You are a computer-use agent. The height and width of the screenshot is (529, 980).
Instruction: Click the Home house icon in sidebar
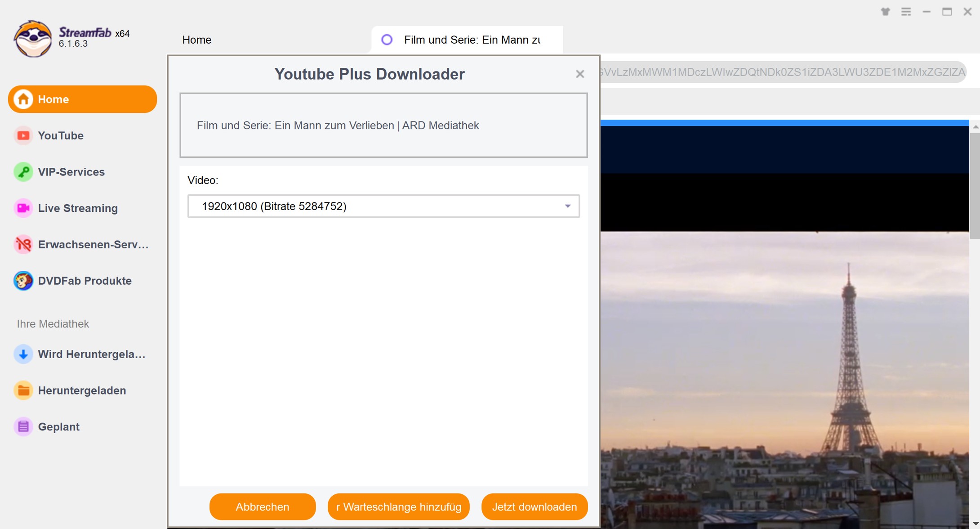pos(23,99)
